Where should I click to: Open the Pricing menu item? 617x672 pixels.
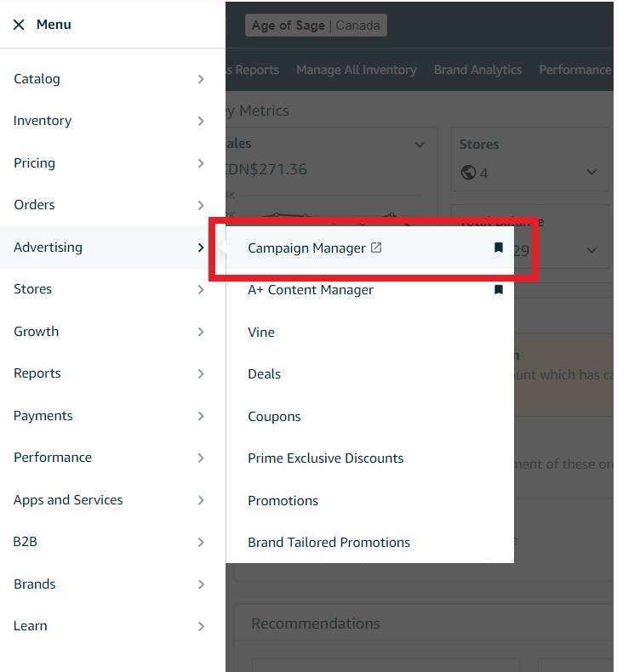coord(34,163)
